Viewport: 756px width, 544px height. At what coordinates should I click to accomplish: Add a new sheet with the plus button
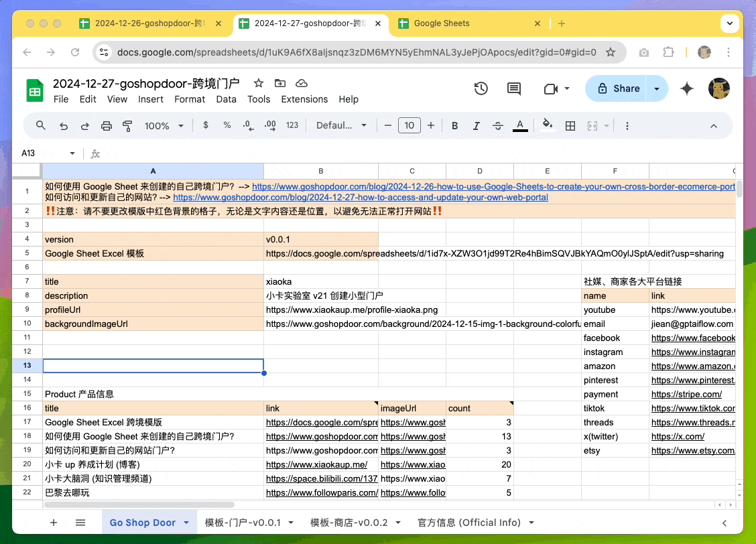(x=54, y=523)
